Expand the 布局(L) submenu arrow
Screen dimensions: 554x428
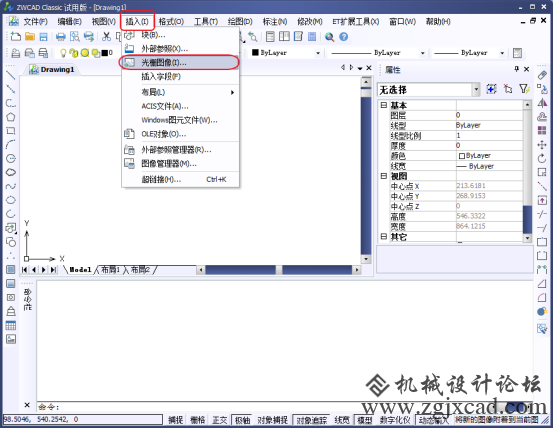(232, 92)
